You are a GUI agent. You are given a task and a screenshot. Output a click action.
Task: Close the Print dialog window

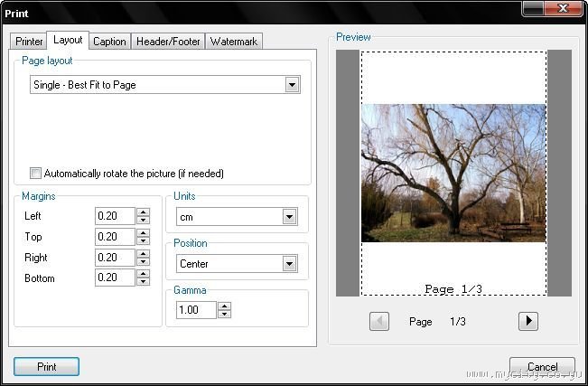[x=564, y=8]
